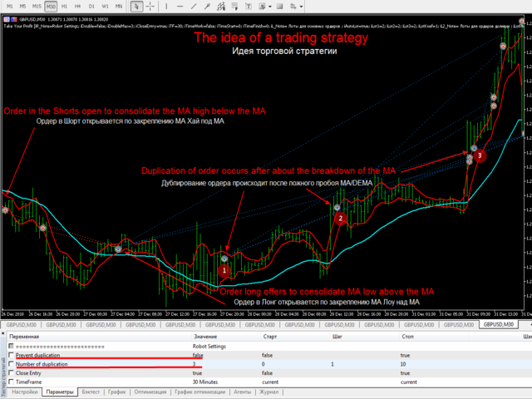This screenshot has width=532, height=399.
Task: Activate the crosshair tool
Action: (150, 6)
